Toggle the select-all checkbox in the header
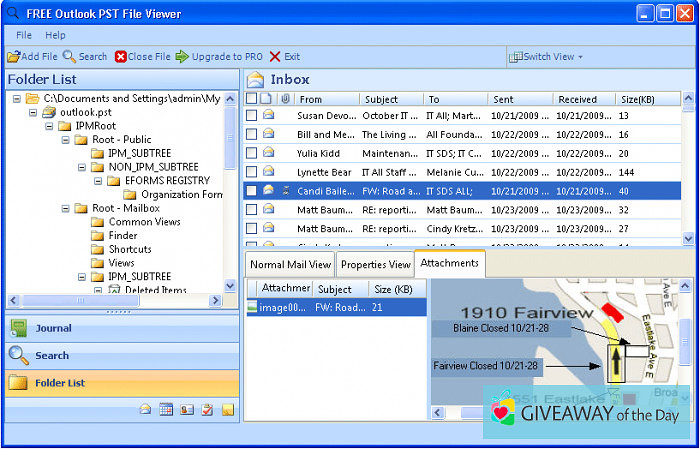 [x=252, y=99]
